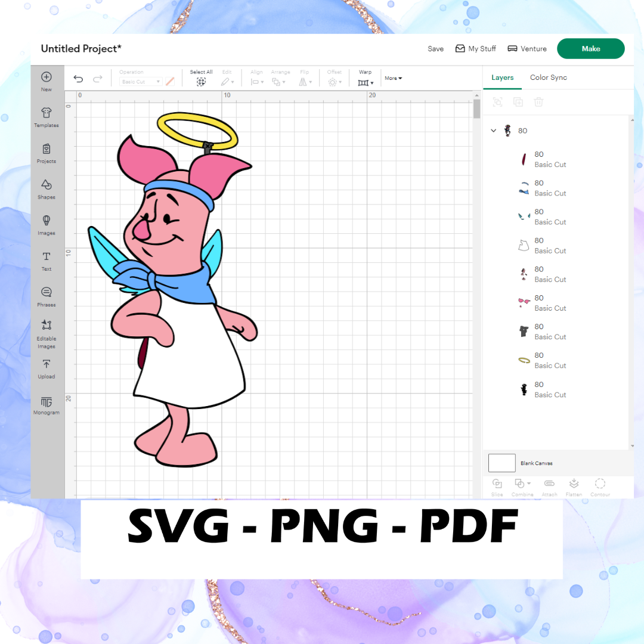Screen dimensions: 644x644
Task: Switch to the Color Sync tab
Action: point(549,77)
